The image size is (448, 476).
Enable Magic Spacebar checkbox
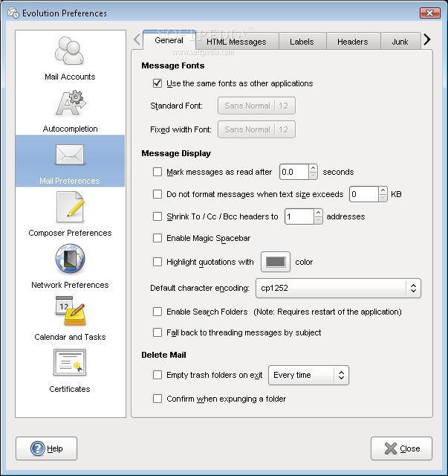[x=158, y=238]
